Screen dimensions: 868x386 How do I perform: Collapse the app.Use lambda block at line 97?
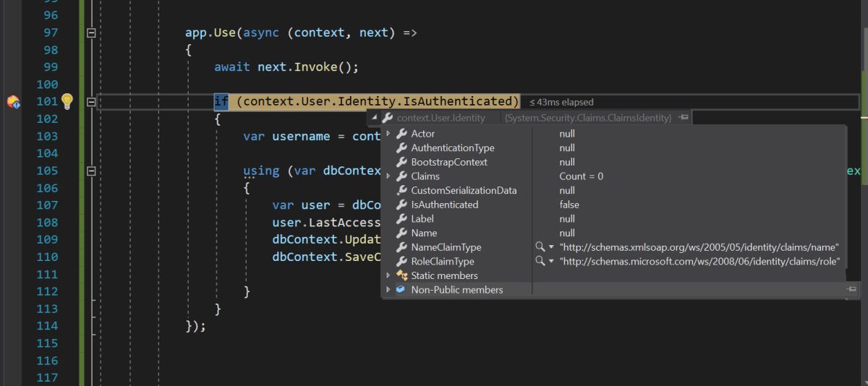click(91, 33)
